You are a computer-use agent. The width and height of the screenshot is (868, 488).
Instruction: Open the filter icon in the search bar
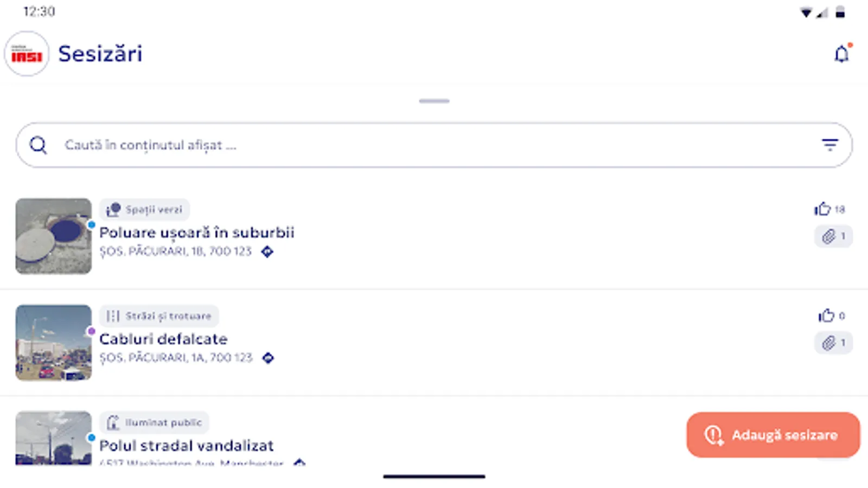[x=829, y=145]
